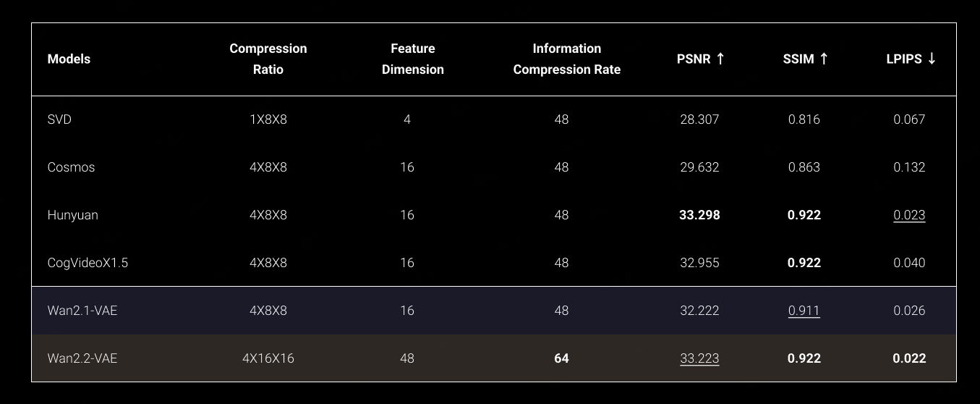Click the underlined 0.023 LPIPS value
This screenshot has width=980, height=404.
click(x=909, y=215)
